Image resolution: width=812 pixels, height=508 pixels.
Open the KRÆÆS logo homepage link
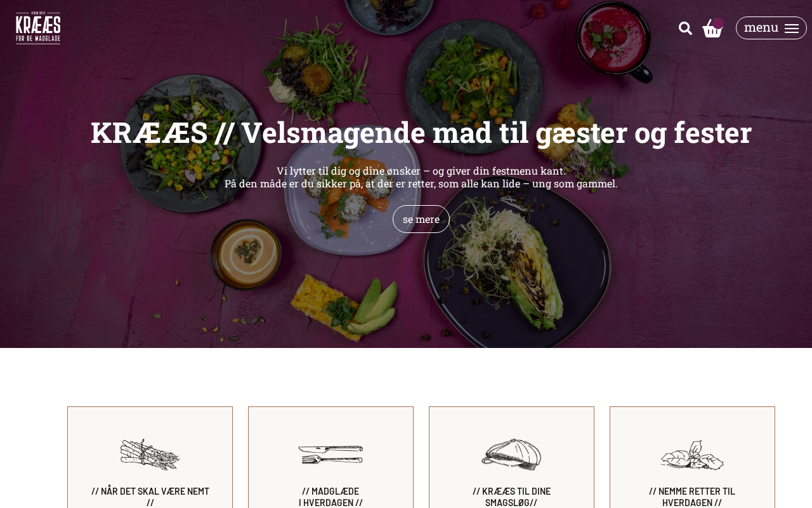click(x=38, y=28)
